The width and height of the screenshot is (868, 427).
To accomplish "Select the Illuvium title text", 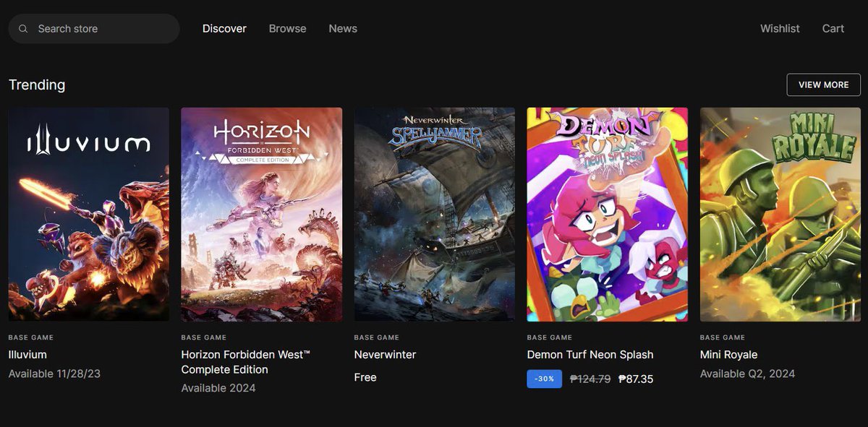I will click(27, 355).
